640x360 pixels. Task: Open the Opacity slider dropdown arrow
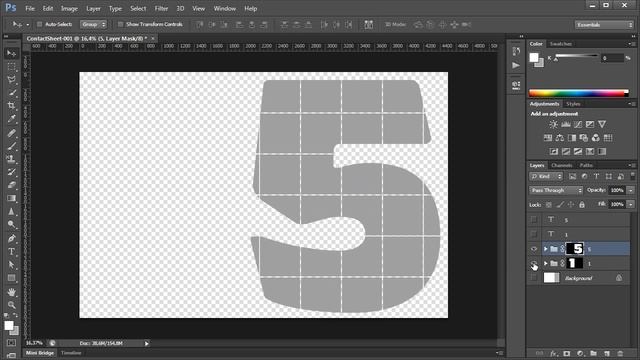[631, 190]
